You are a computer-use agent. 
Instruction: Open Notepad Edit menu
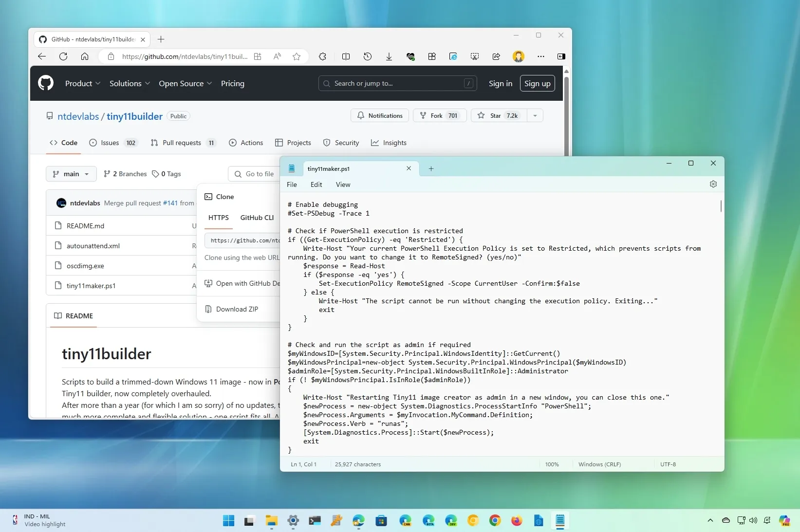pyautogui.click(x=316, y=184)
